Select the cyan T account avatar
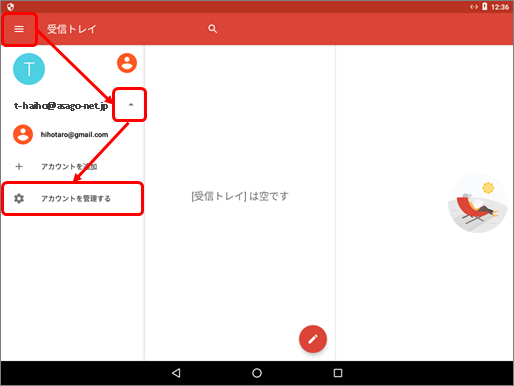This screenshot has width=514, height=386. click(29, 69)
